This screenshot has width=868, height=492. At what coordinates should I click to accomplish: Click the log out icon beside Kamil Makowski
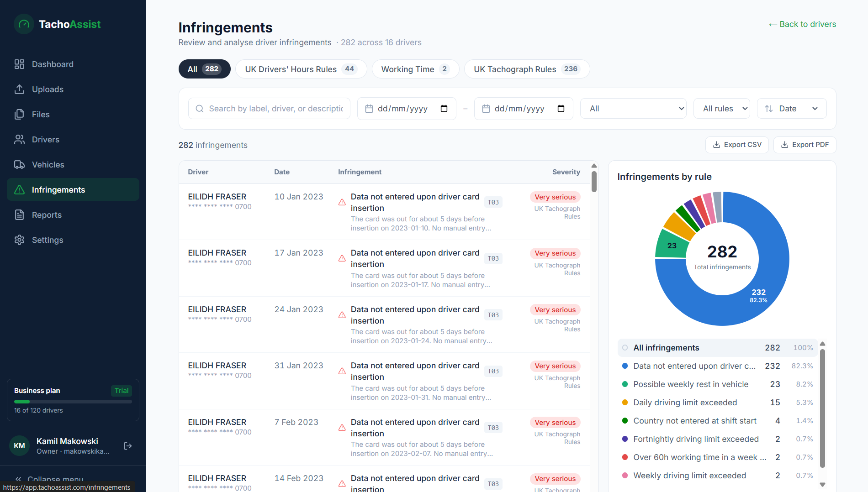(x=128, y=446)
